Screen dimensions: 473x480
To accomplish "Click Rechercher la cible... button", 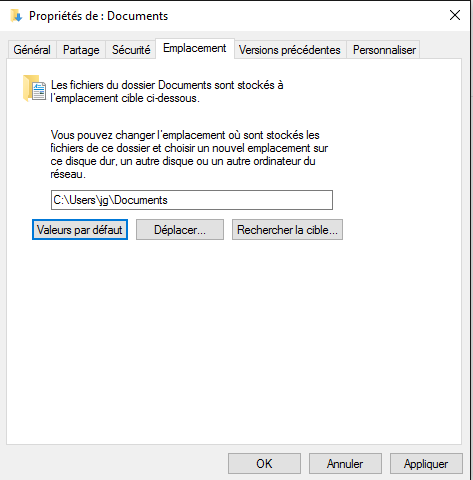I will 287,230.
